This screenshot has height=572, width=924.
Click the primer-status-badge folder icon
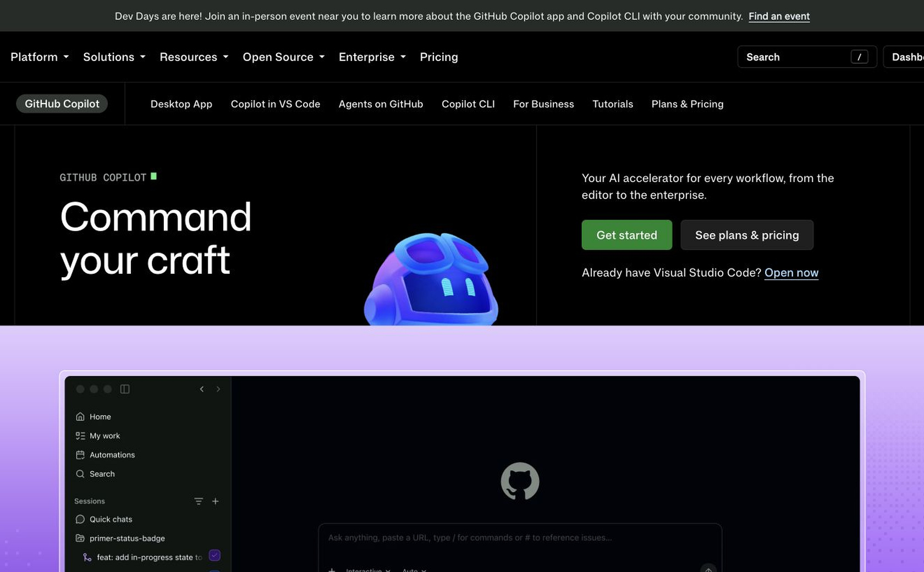80,538
